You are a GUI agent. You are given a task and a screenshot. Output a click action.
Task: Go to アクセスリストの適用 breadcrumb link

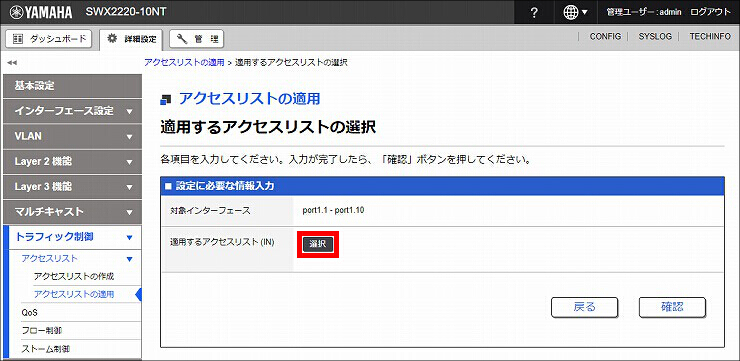184,62
